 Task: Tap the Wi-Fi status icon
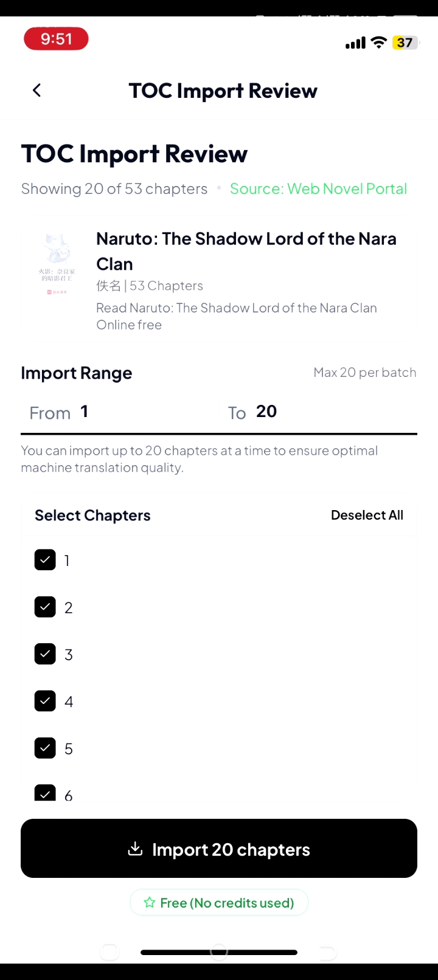tap(379, 42)
